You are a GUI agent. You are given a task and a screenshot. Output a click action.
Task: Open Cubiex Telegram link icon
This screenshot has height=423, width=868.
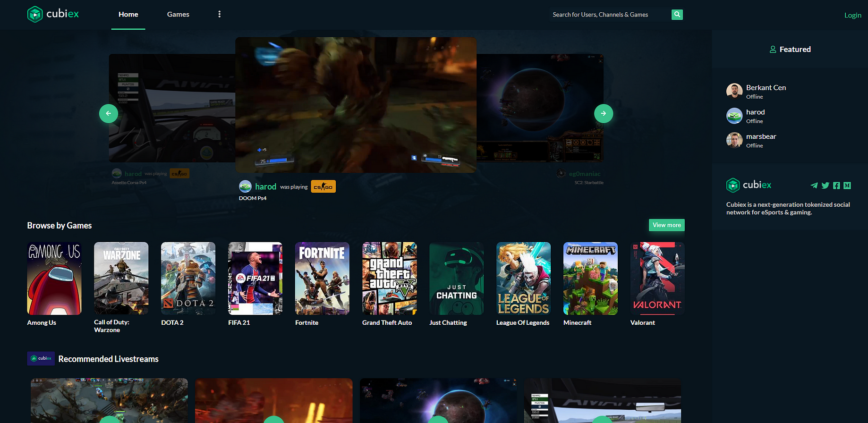click(x=814, y=186)
